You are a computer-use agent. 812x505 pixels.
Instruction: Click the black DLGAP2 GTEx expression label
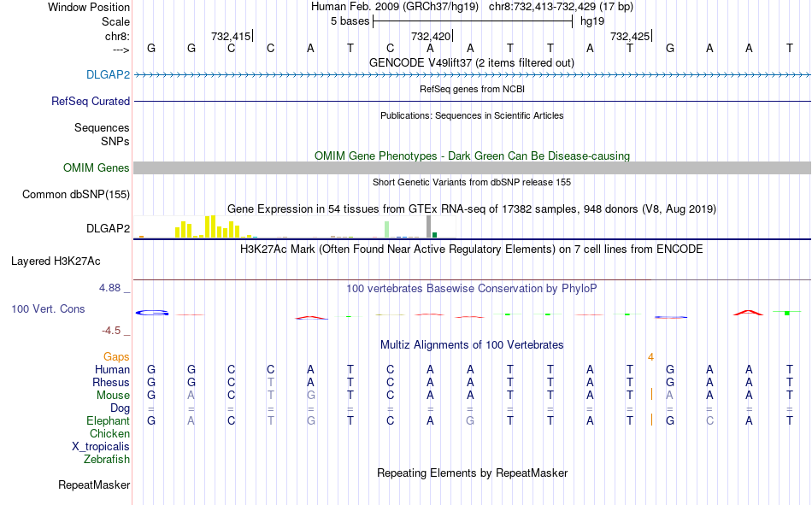click(108, 228)
